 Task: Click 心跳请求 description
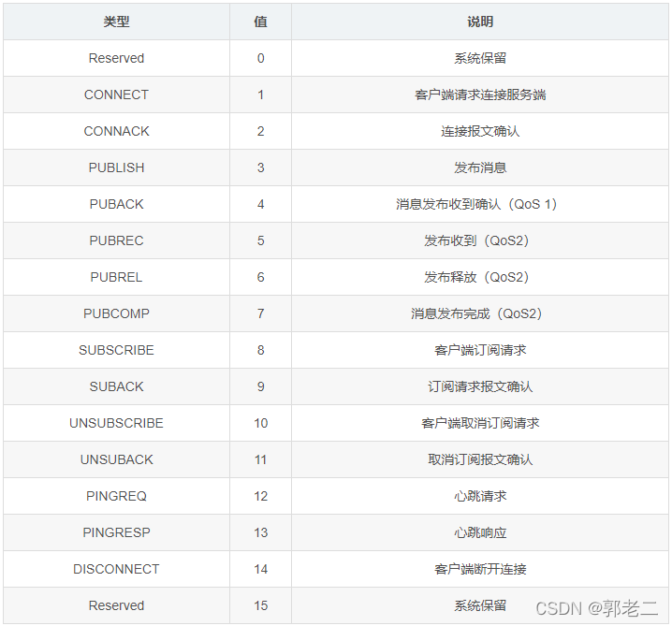click(480, 496)
